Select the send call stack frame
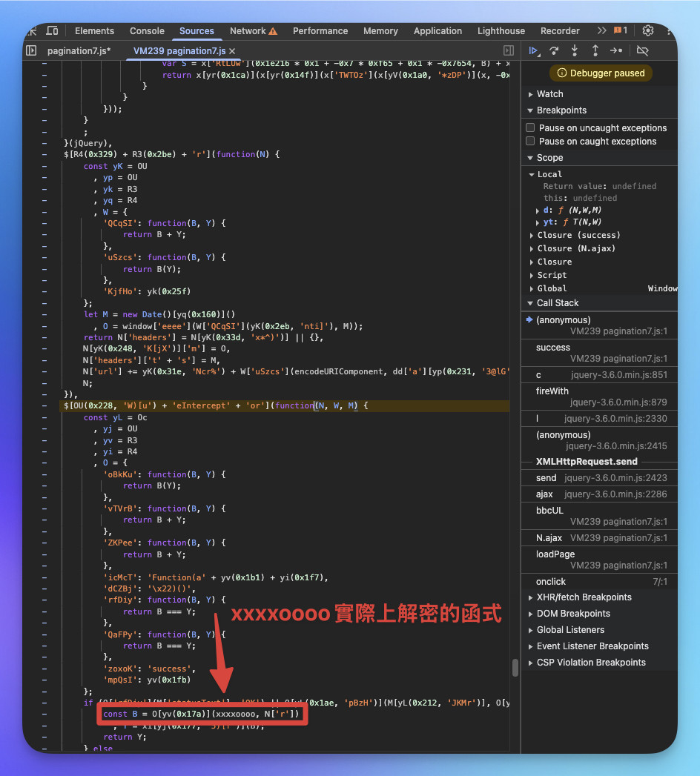This screenshot has height=776, width=700. (x=599, y=478)
